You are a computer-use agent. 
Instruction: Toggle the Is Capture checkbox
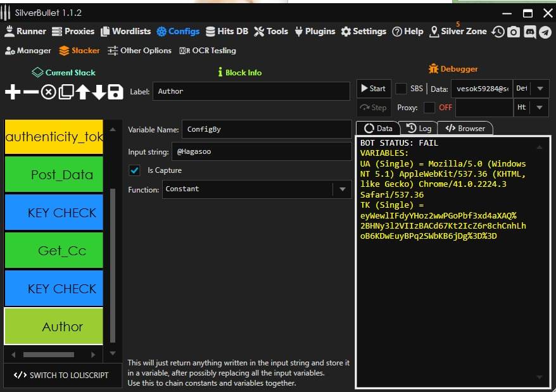pos(134,170)
